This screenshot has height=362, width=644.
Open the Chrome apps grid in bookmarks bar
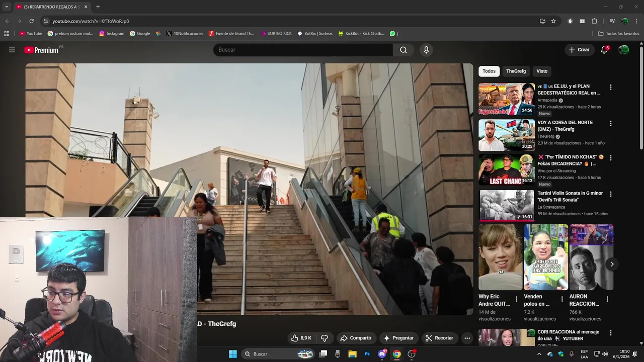point(7,34)
